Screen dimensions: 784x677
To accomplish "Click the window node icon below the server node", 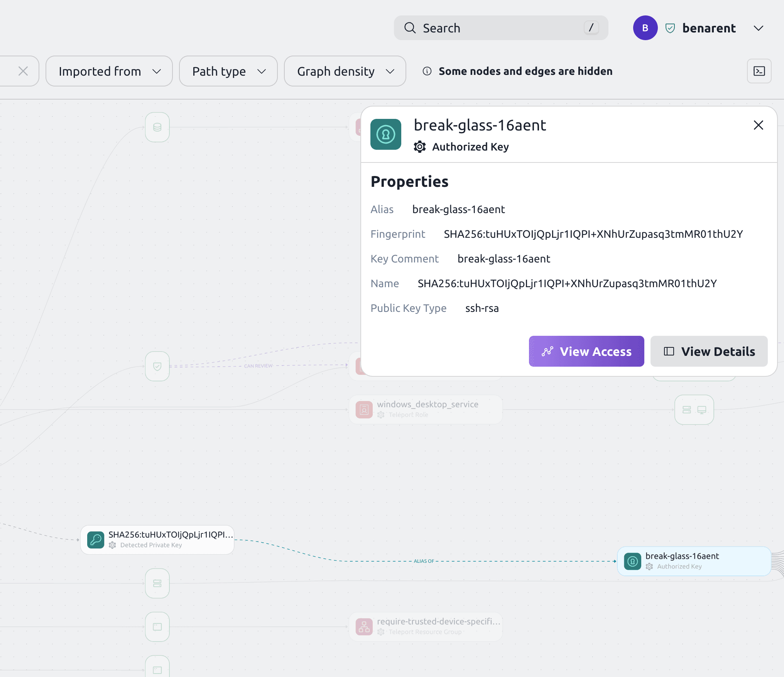I will click(x=157, y=627).
